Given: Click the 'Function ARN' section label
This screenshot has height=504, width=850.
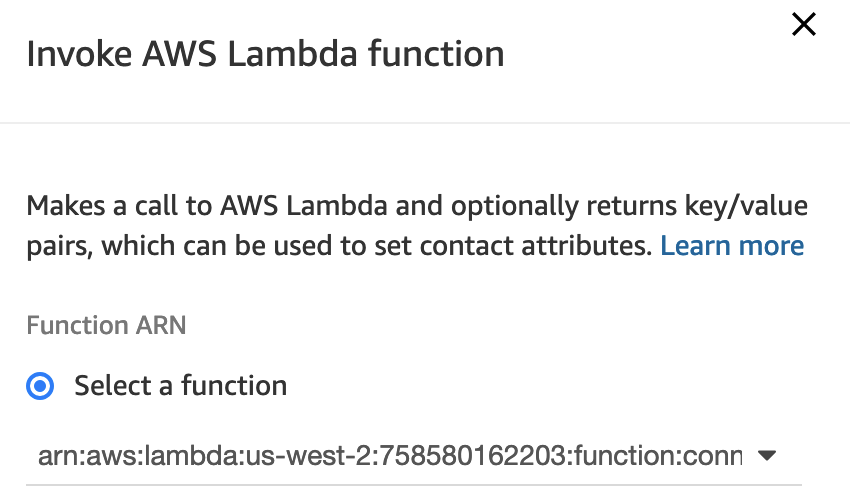Looking at the screenshot, I should coord(106,325).
